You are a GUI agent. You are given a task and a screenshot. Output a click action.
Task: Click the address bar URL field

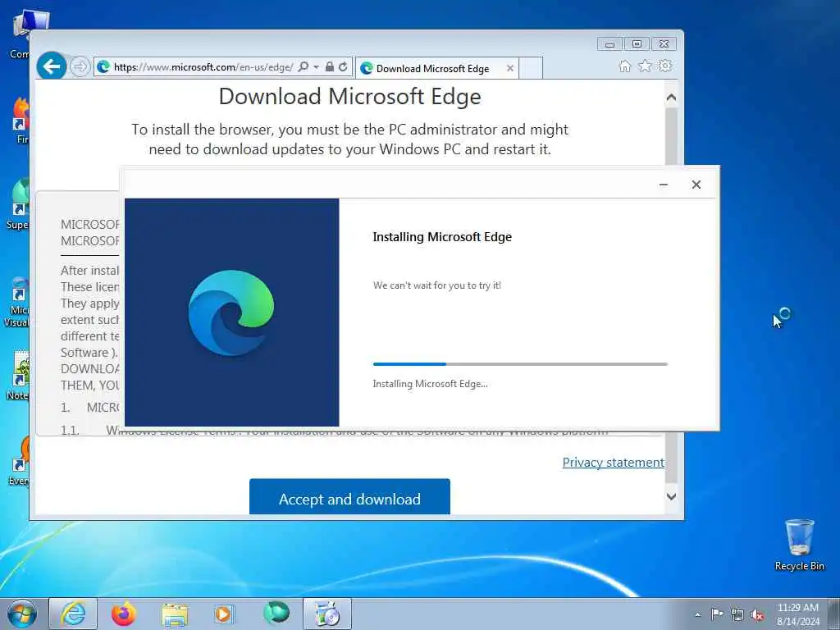click(x=203, y=67)
